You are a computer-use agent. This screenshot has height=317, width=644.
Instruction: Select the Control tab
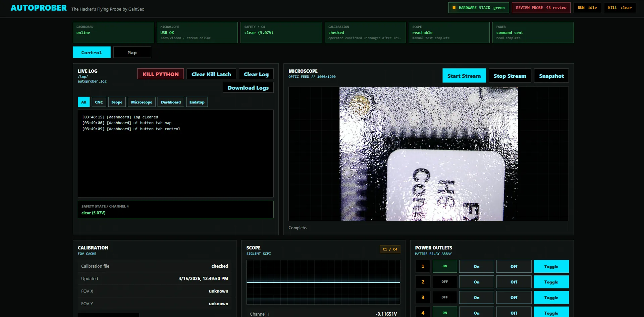[91, 52]
